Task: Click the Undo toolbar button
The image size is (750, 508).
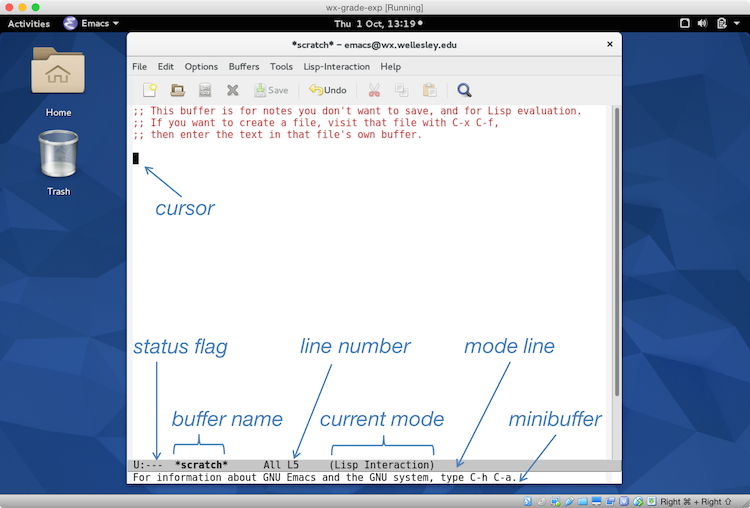Action: [x=328, y=90]
